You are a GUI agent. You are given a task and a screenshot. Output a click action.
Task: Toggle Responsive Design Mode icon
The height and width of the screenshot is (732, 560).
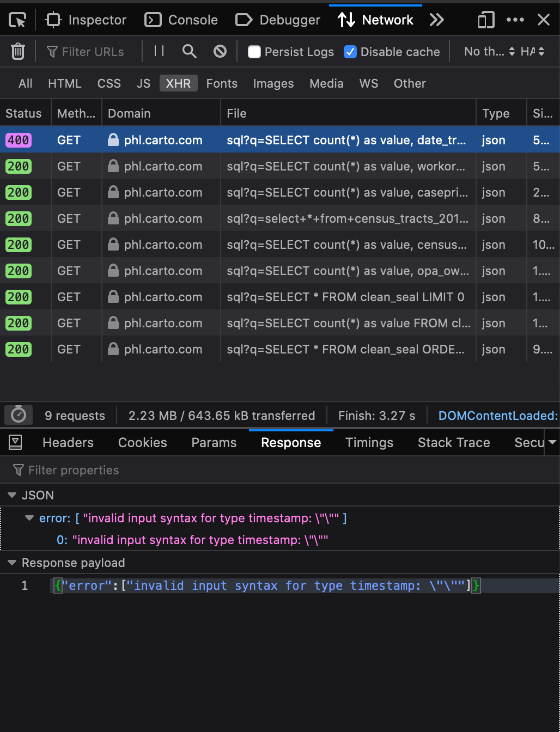[x=486, y=20]
